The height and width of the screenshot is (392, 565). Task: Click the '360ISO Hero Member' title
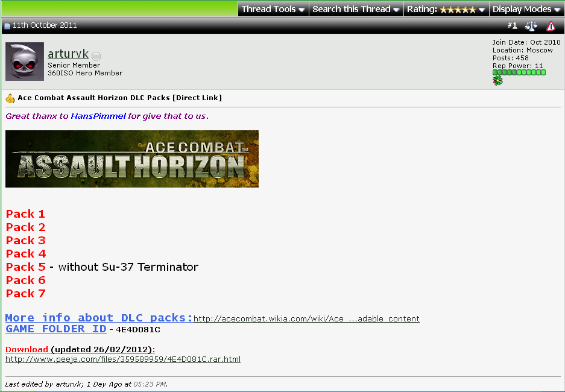pos(85,73)
